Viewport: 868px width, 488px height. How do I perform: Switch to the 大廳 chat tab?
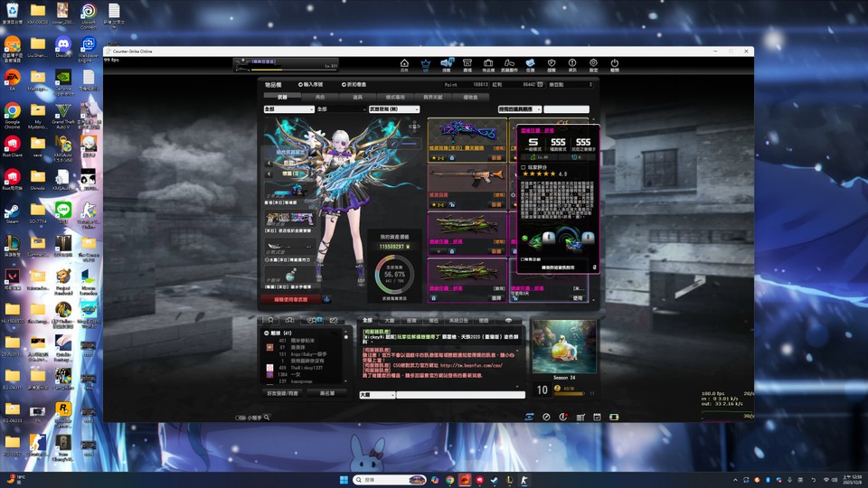point(389,320)
